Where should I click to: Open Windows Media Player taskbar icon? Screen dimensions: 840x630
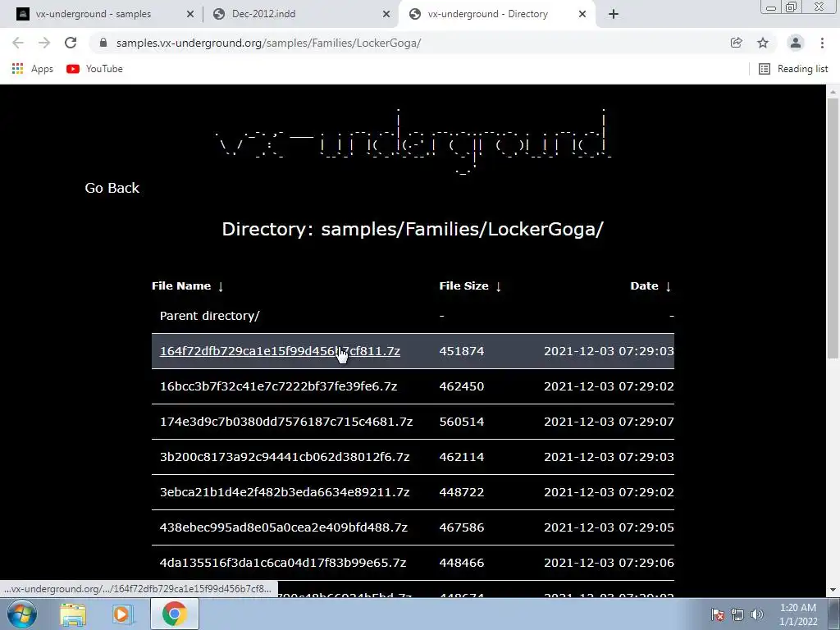click(x=122, y=614)
